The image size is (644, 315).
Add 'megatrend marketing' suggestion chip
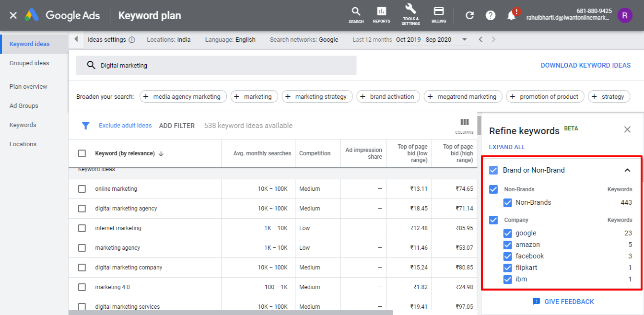[463, 96]
